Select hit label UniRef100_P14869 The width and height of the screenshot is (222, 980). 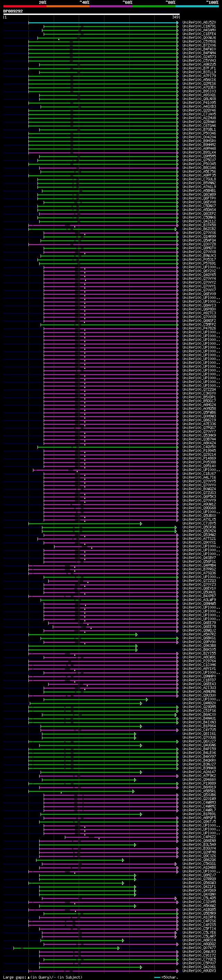pos(199,459)
